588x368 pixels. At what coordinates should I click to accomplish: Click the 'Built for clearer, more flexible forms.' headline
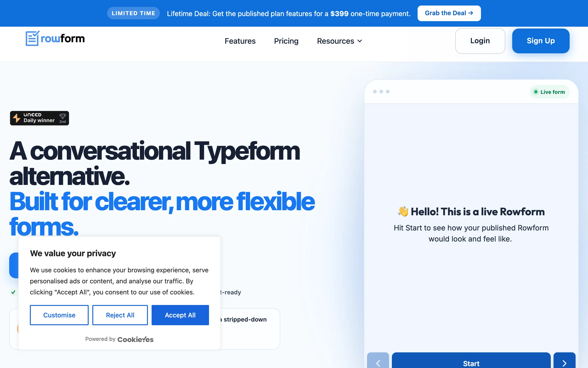click(x=162, y=214)
